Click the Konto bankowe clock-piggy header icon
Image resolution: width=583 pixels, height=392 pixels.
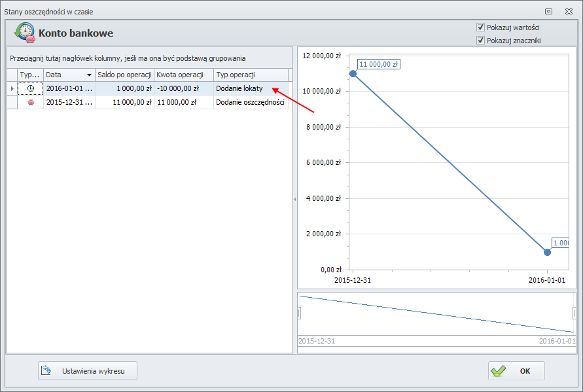click(x=25, y=33)
